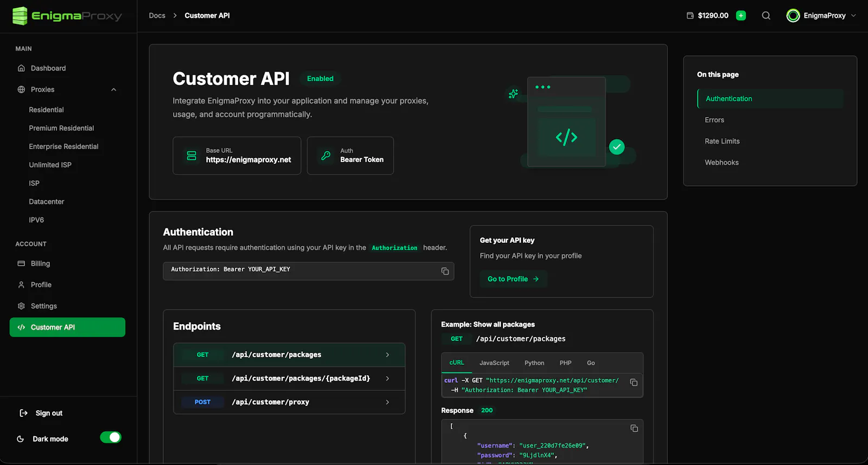This screenshot has height=465, width=868.
Task: Click the Dark mode moon icon
Action: coord(21,439)
